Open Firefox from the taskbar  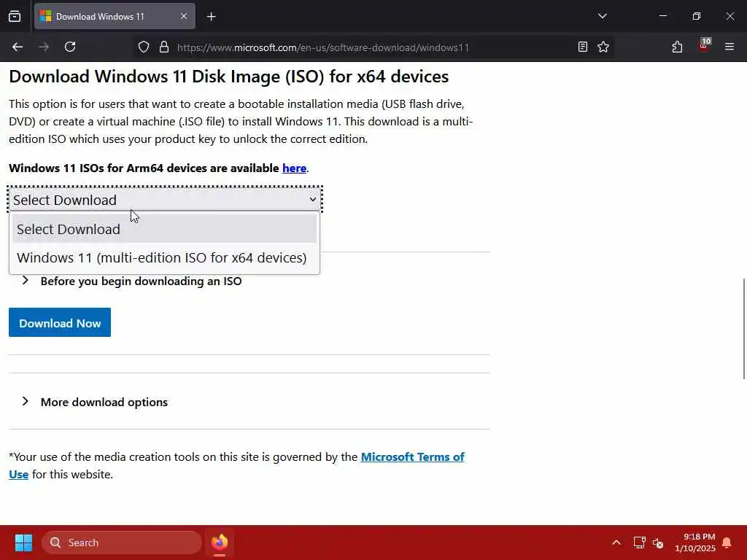tap(220, 542)
